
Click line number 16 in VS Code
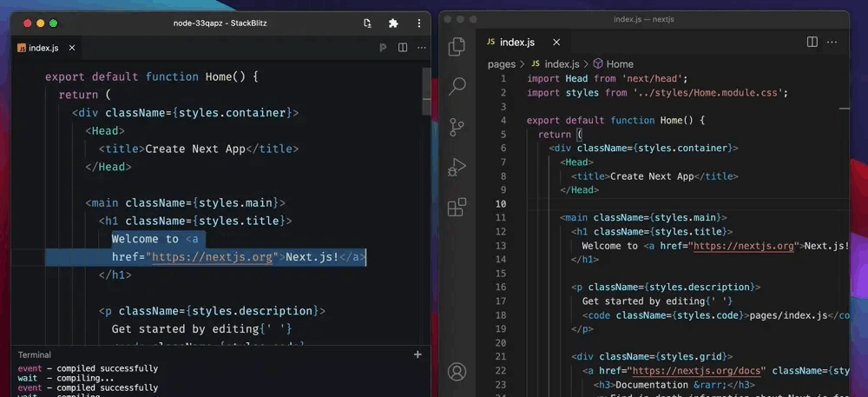click(x=501, y=288)
